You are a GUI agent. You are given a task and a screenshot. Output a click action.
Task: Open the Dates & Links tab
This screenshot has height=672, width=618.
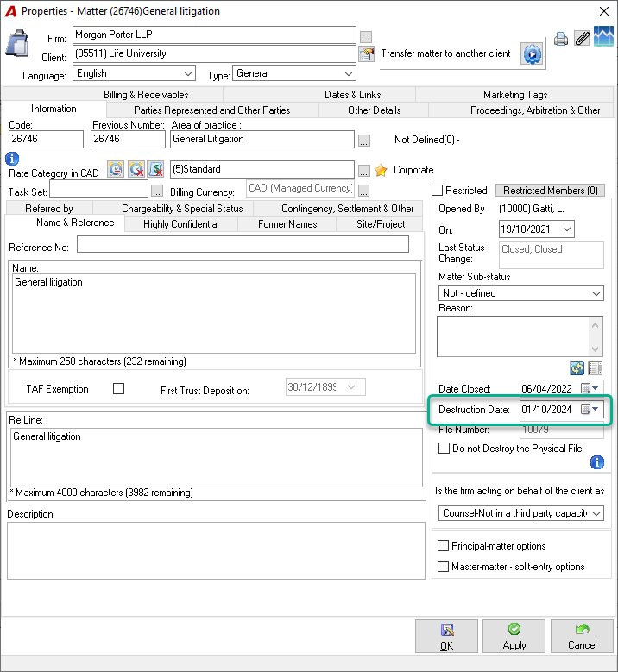[x=352, y=95]
